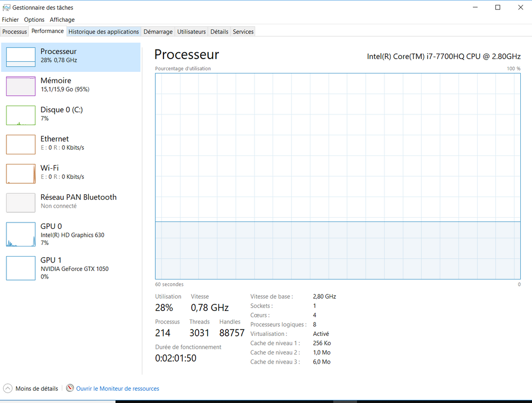Close the Gestionnaire des tâches window
532x403 pixels.
pyautogui.click(x=520, y=7)
